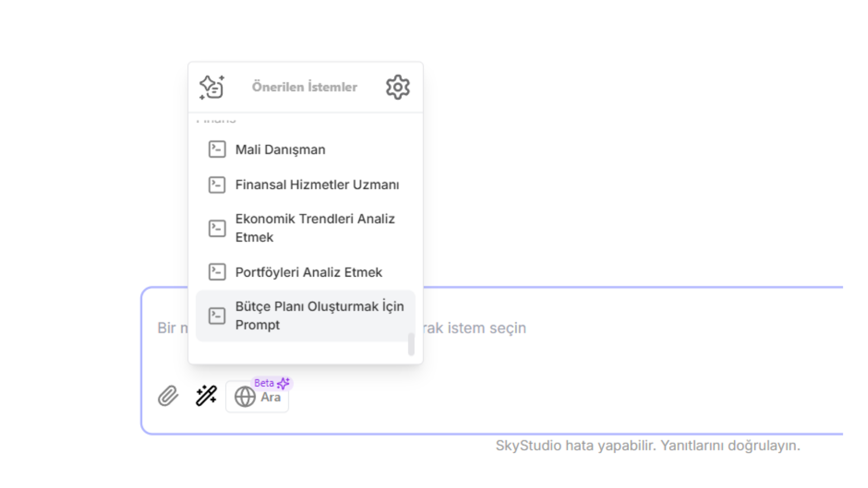Click the globe icon in Ara button
The image size is (868, 488).
pos(245,397)
